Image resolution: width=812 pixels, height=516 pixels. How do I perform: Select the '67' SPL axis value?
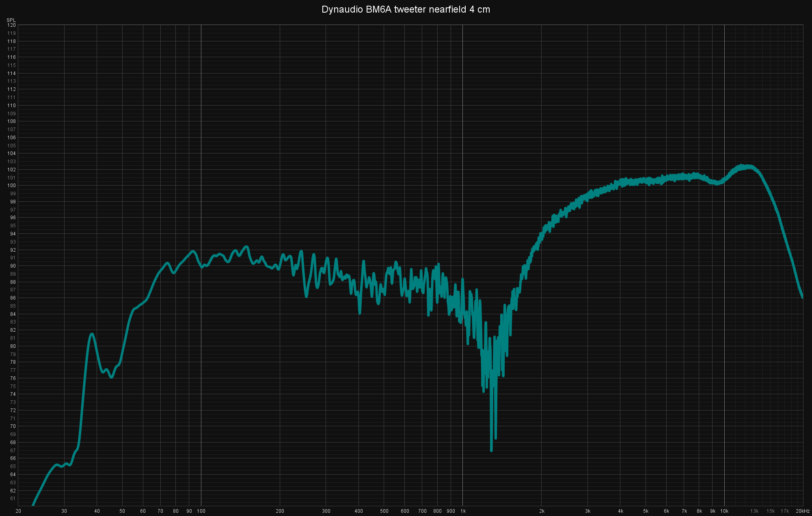(x=13, y=451)
